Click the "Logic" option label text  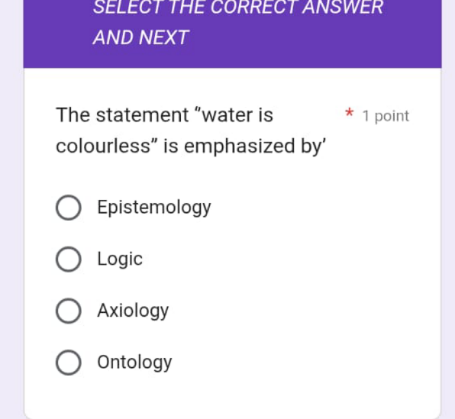tap(120, 259)
